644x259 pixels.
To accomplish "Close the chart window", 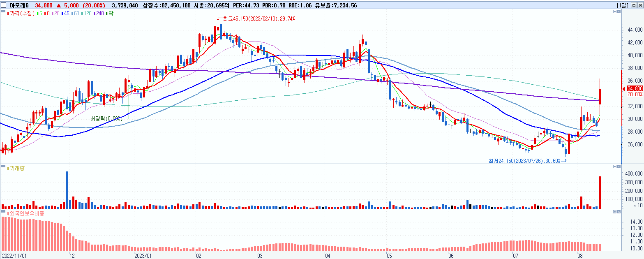I will pyautogui.click(x=639, y=5).
